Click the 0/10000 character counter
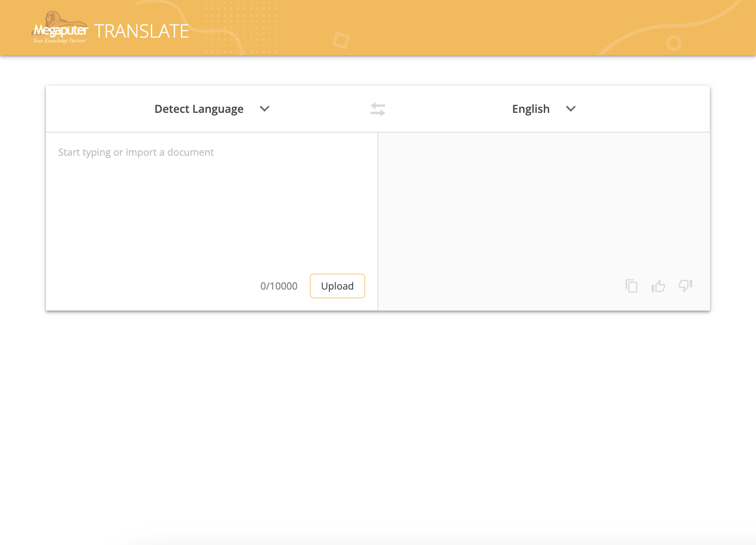Viewport: 756px width, 545px height. pos(279,286)
